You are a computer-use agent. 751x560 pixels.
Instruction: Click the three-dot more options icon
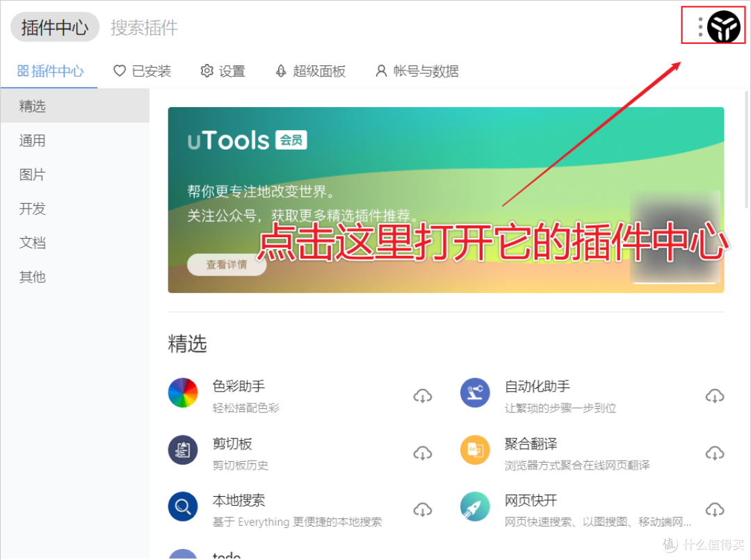tap(700, 27)
